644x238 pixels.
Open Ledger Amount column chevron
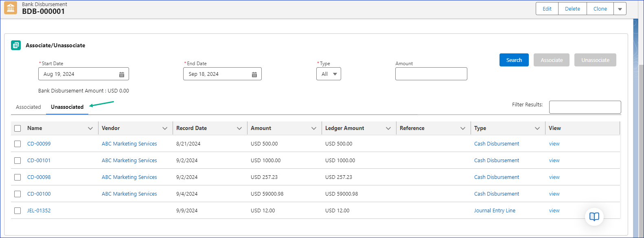(388, 128)
